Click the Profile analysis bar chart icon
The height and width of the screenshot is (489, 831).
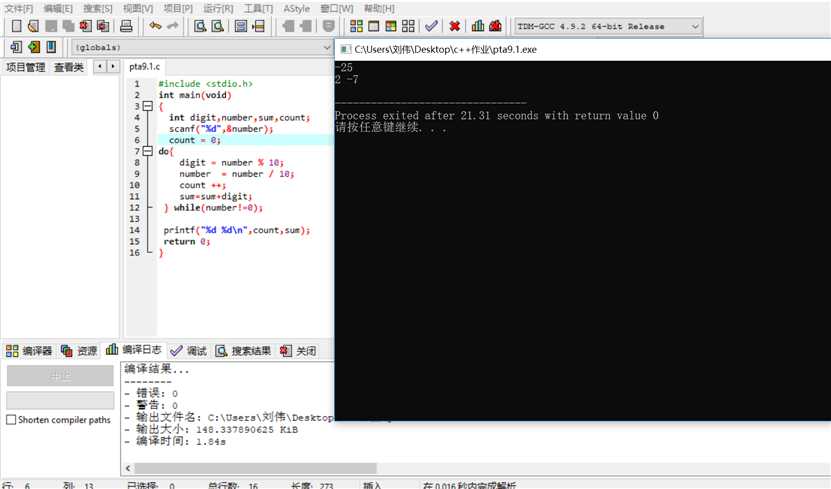[478, 26]
